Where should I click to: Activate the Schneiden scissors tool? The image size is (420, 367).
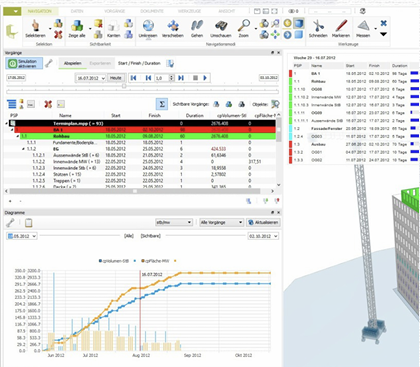318,29
